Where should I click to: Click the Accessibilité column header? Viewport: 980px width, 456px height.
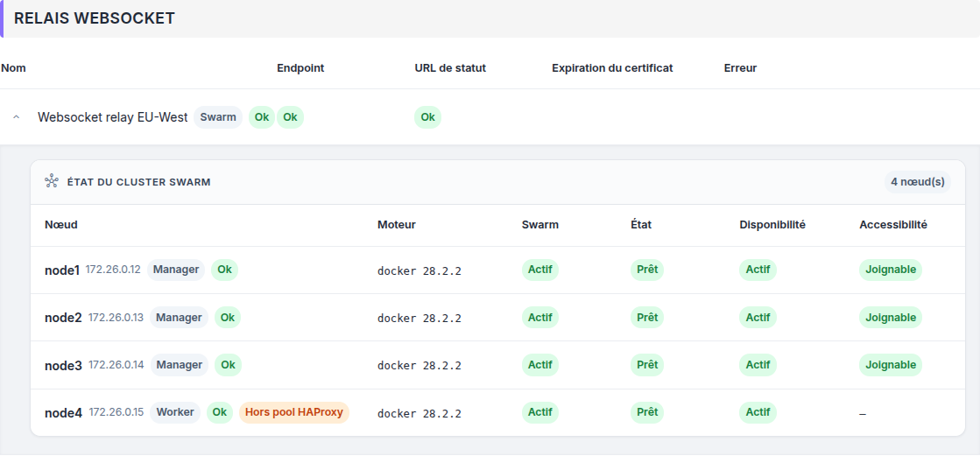coord(893,225)
